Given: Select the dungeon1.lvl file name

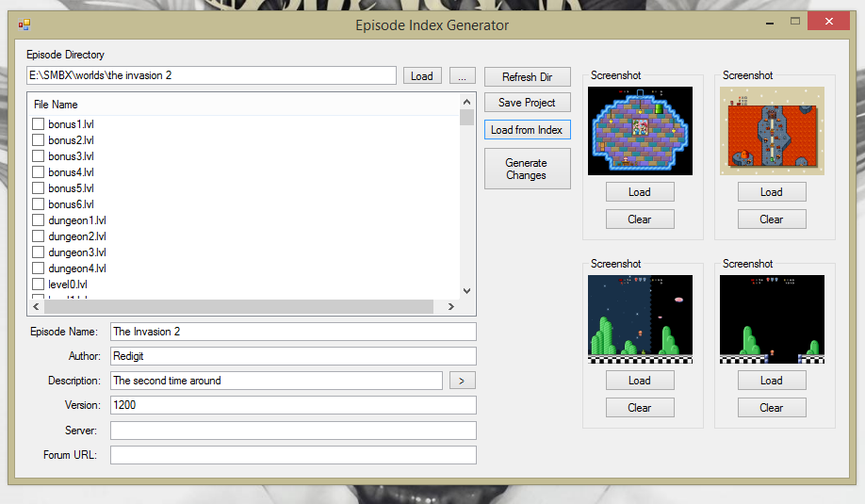Looking at the screenshot, I should [x=77, y=220].
